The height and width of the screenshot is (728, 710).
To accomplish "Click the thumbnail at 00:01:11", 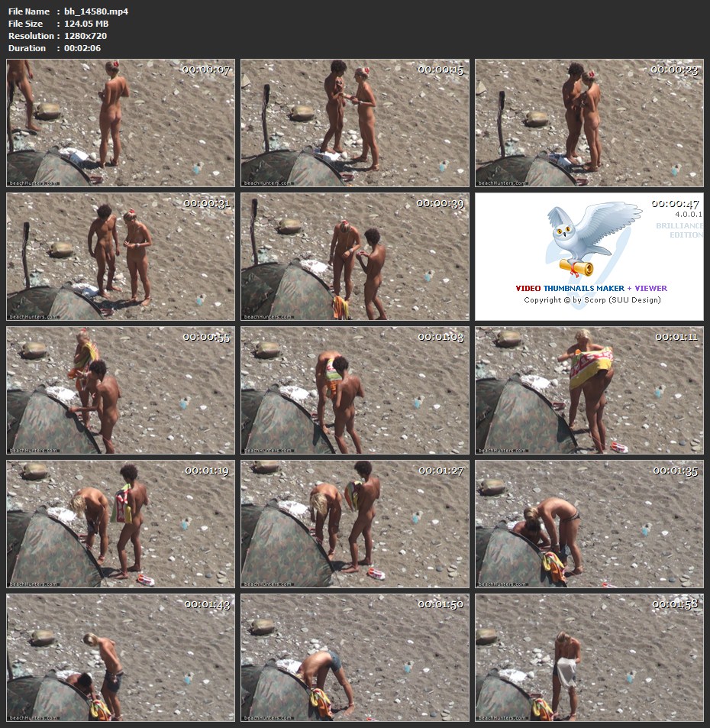I will coord(589,390).
